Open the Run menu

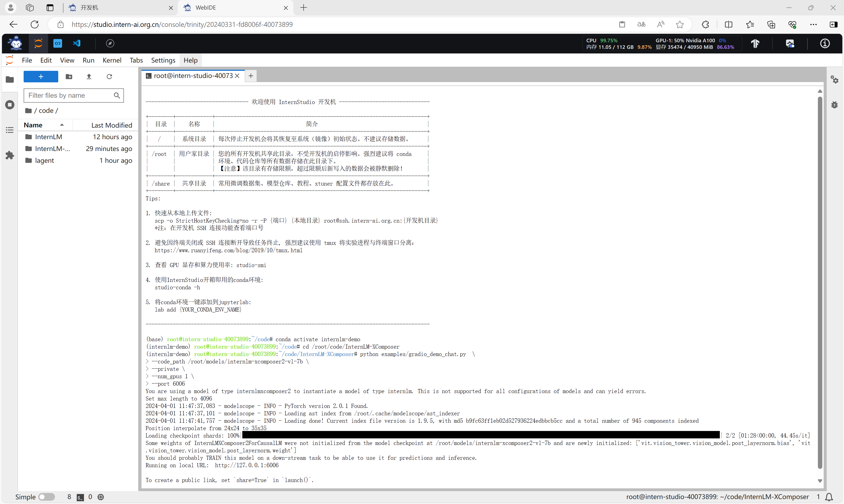[x=88, y=60]
